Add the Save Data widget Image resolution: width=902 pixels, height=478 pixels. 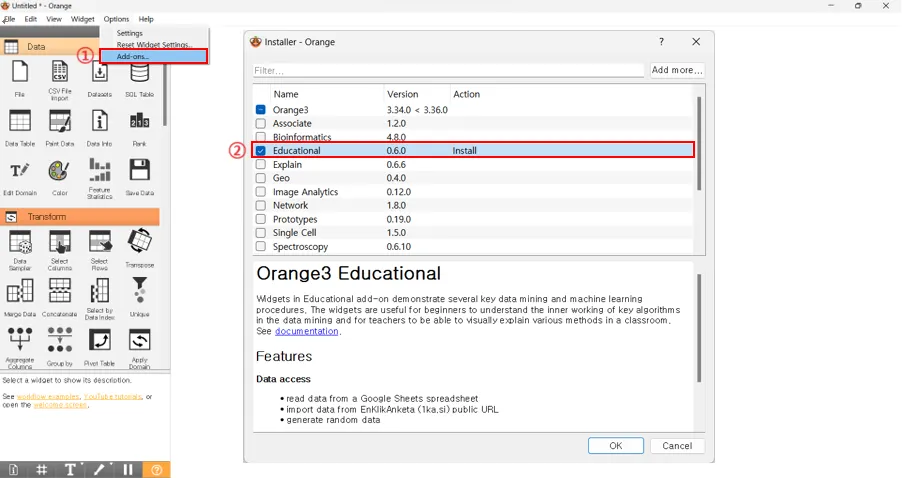pyautogui.click(x=139, y=177)
